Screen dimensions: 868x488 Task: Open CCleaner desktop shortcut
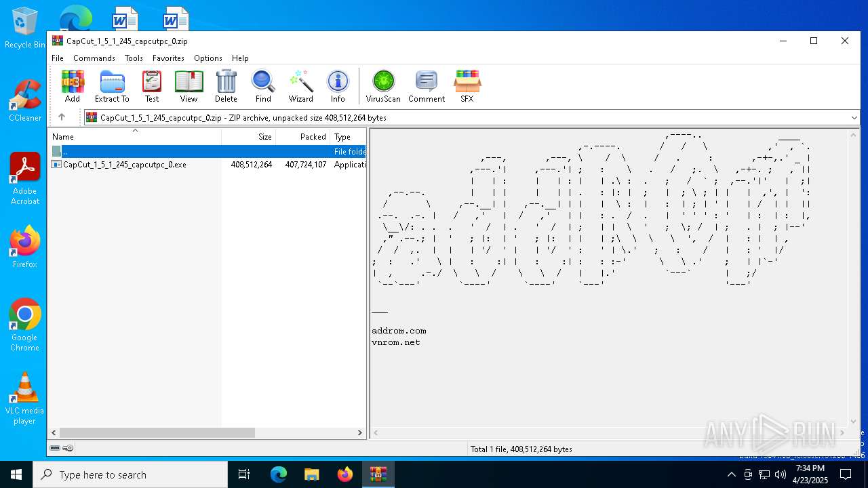[24, 101]
